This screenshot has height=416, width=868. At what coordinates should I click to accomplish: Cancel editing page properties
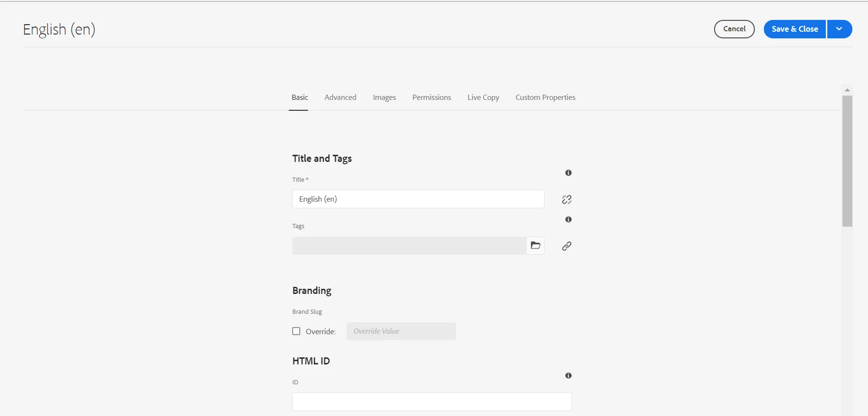pyautogui.click(x=734, y=29)
